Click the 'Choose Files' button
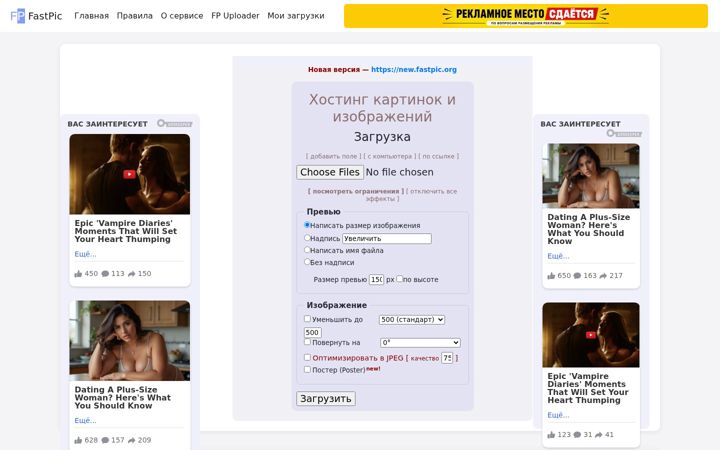 pos(330,172)
